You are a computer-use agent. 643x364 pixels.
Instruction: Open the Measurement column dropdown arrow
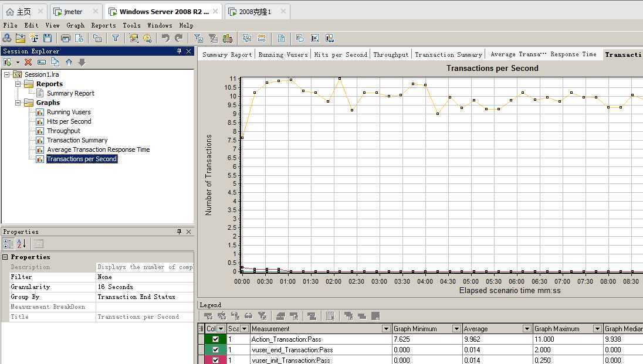pos(386,328)
